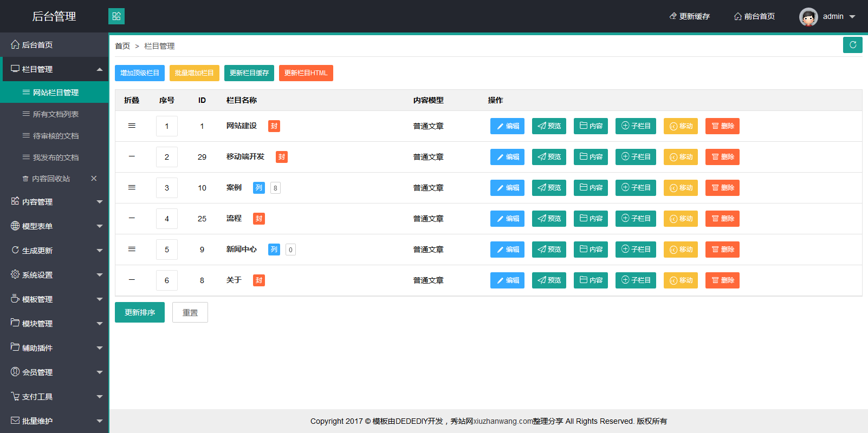Click 编辑 for 网站建设 row
The image size is (868, 433).
click(507, 126)
